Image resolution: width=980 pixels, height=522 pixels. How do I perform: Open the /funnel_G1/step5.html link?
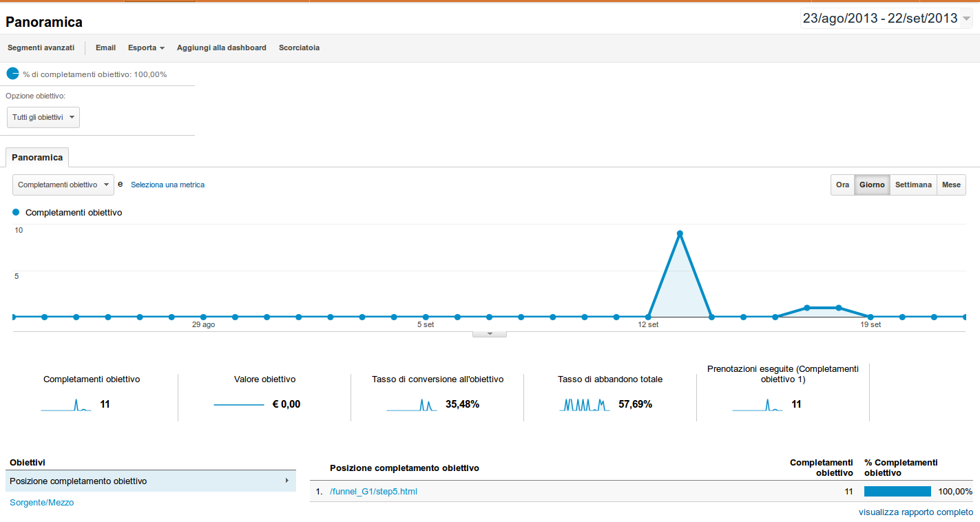[373, 492]
